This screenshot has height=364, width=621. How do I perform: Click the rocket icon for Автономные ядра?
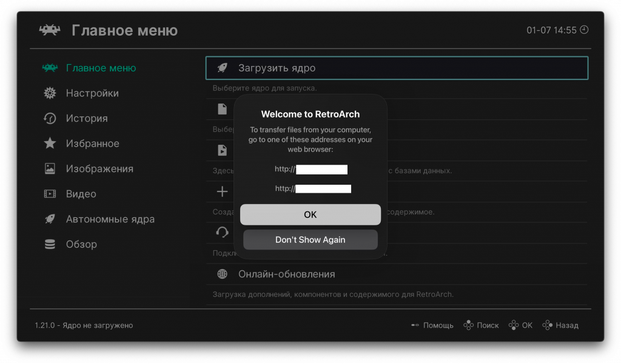coord(50,219)
